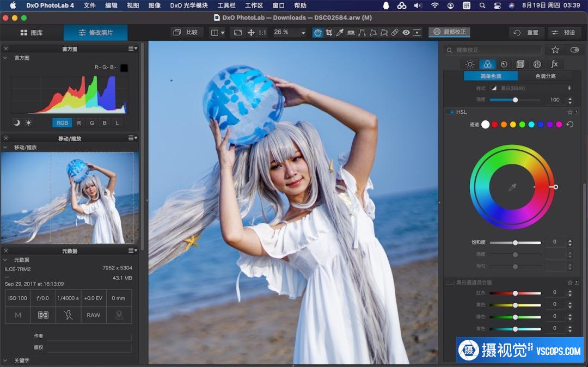Open the Local adjustments sliders tab
Image resolution: width=588 pixels, height=367 pixels.
537,64
